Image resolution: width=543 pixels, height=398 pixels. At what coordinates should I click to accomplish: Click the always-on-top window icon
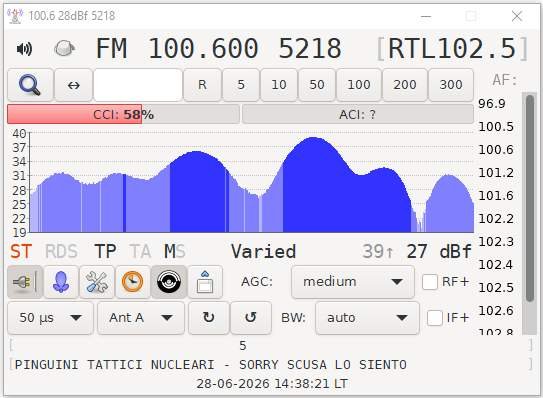coord(205,282)
